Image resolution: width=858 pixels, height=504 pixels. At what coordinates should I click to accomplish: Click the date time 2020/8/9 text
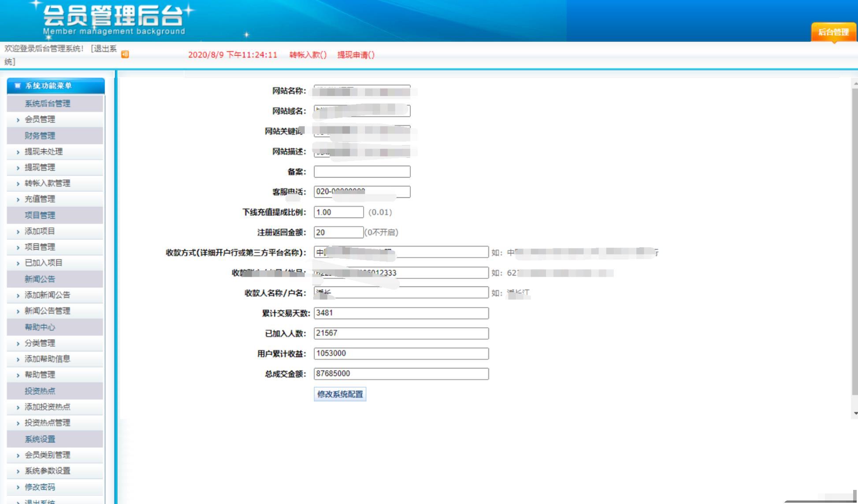click(x=233, y=55)
